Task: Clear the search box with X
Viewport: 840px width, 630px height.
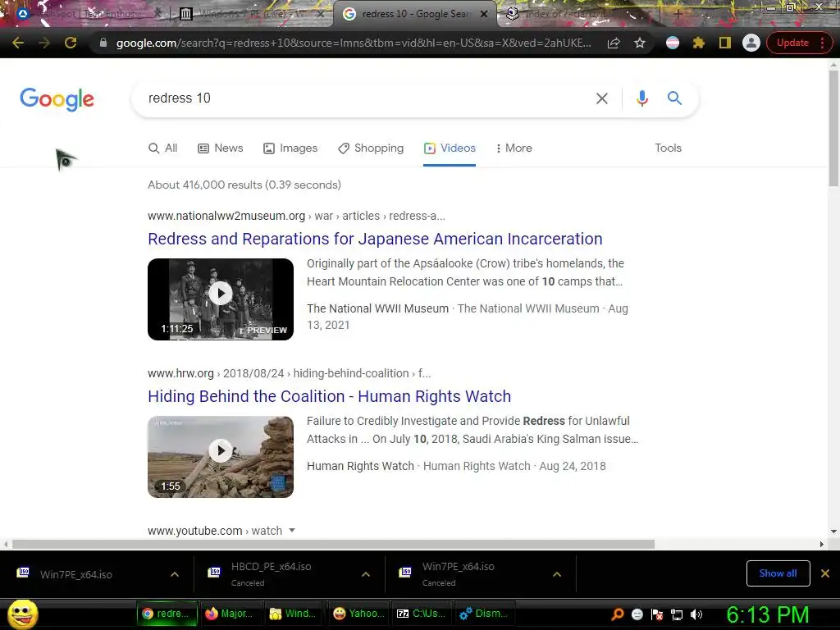Action: pos(601,98)
